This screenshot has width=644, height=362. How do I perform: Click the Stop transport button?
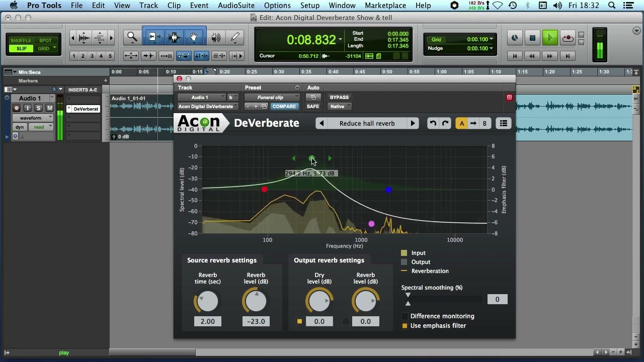[x=532, y=38]
